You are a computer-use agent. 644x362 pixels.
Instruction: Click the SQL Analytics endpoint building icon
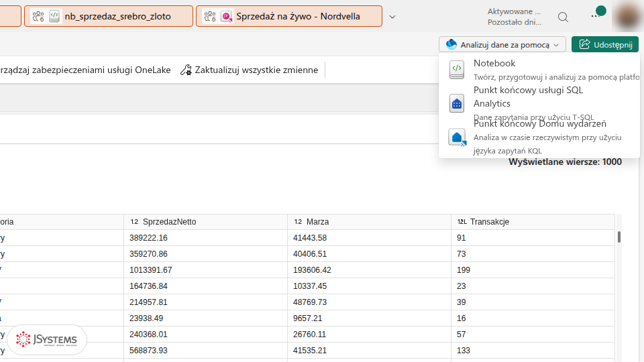(457, 103)
